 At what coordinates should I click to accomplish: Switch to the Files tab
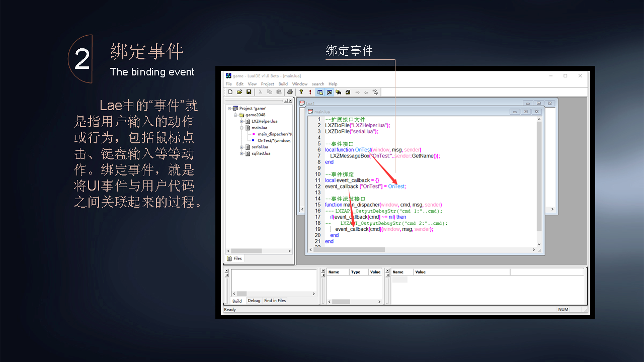pos(234,258)
